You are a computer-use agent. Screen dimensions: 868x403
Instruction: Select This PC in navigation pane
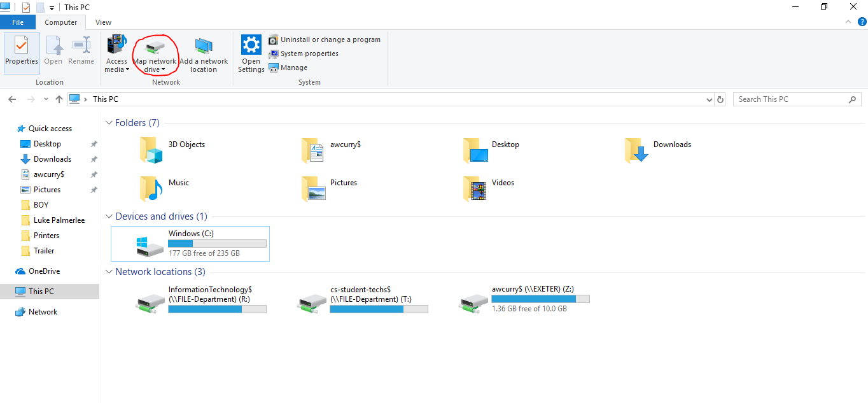(50, 292)
